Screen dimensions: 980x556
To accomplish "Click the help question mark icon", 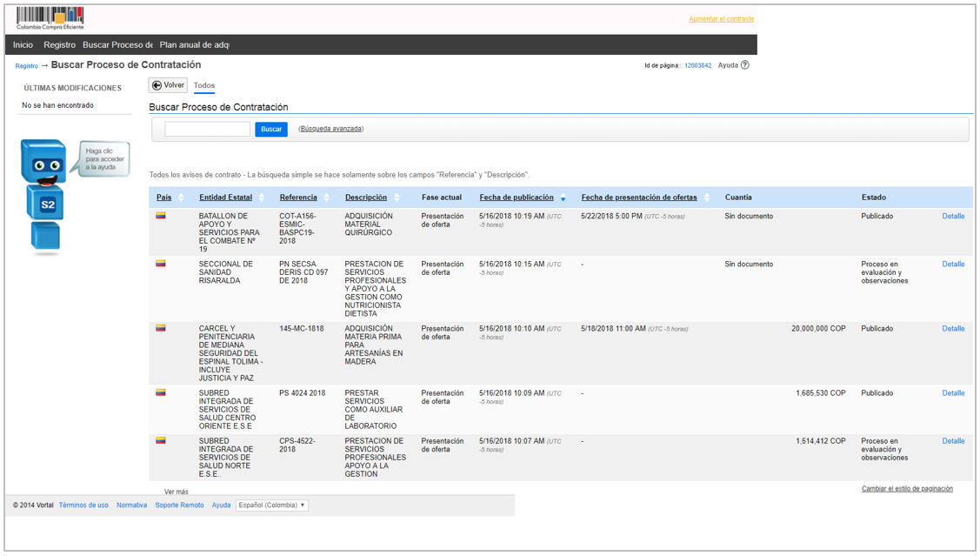I will 744,65.
